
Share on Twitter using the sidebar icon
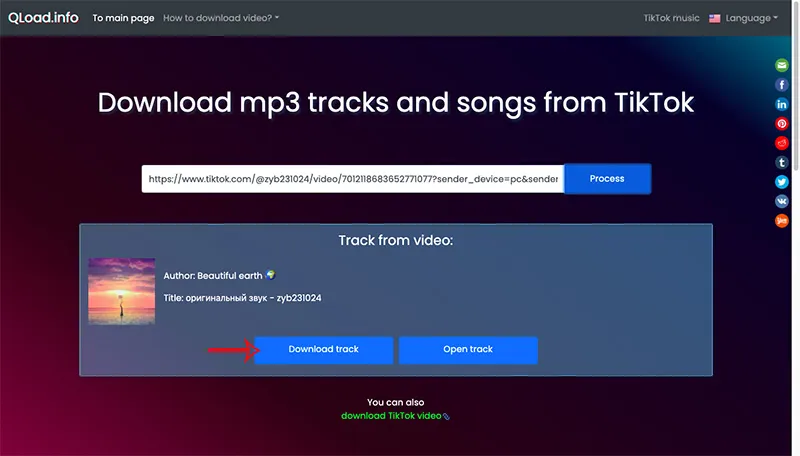782,182
